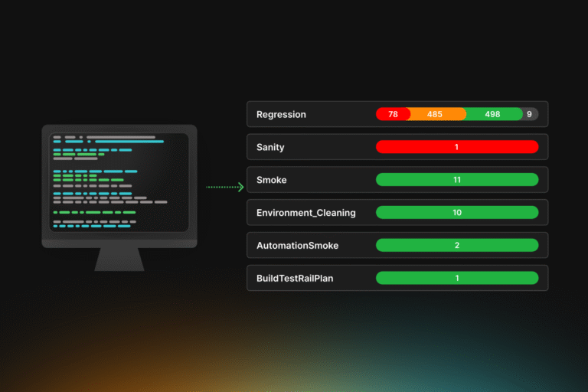Click the Regression label

tap(281, 114)
